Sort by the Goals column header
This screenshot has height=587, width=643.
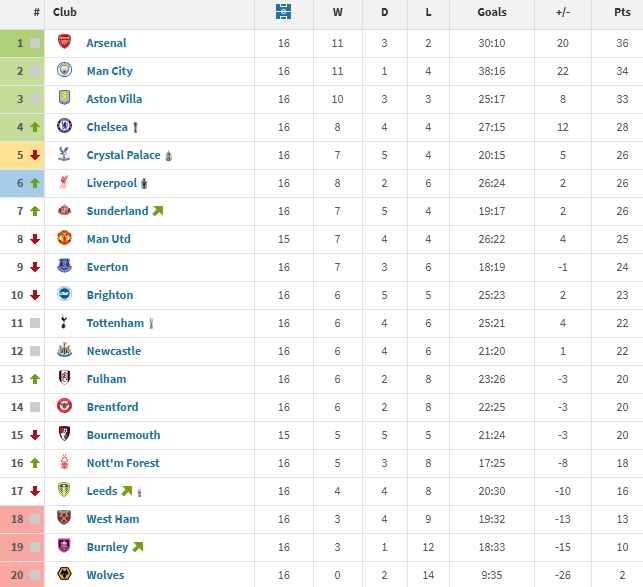[x=492, y=13]
